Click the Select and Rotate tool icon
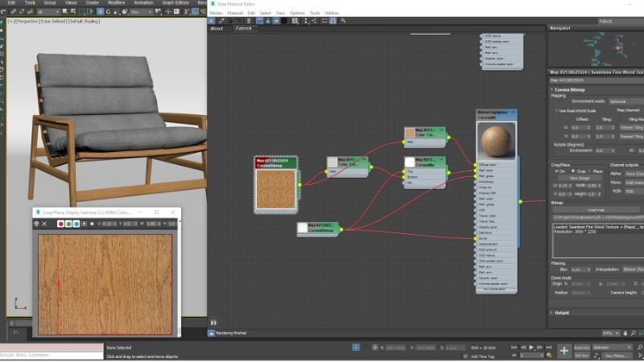 [108, 11]
